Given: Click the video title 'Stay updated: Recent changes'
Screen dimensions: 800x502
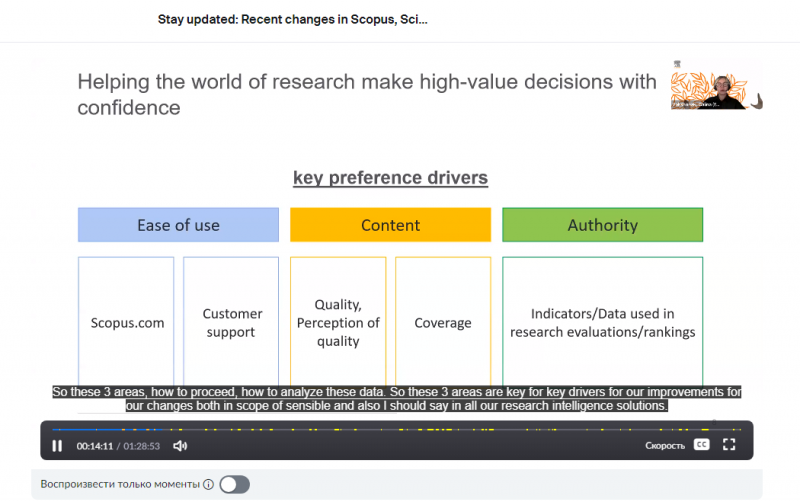Looking at the screenshot, I should (292, 19).
